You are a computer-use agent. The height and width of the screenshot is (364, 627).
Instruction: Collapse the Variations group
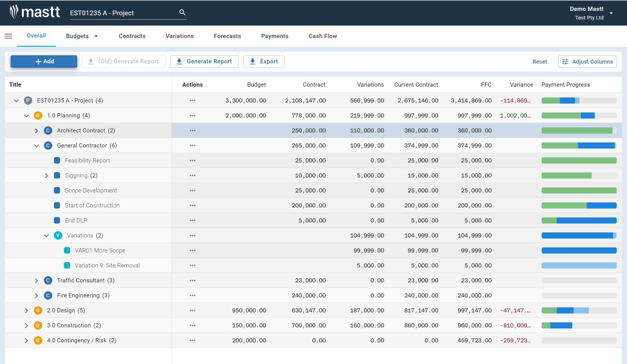pos(46,235)
